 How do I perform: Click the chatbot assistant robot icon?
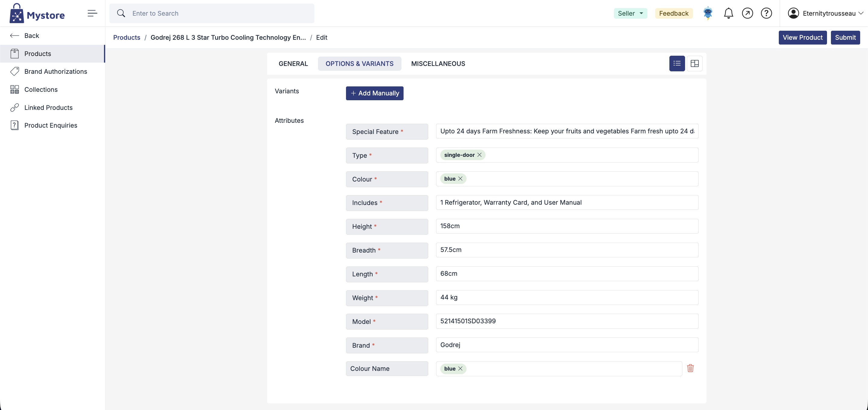click(708, 14)
